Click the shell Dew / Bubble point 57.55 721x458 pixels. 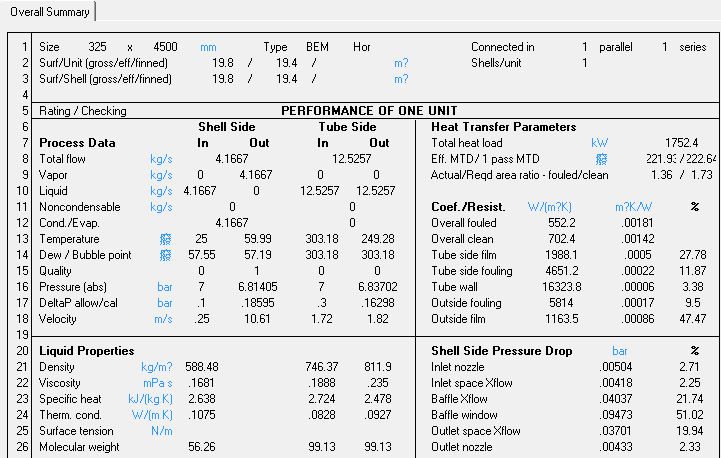pyautogui.click(x=201, y=255)
